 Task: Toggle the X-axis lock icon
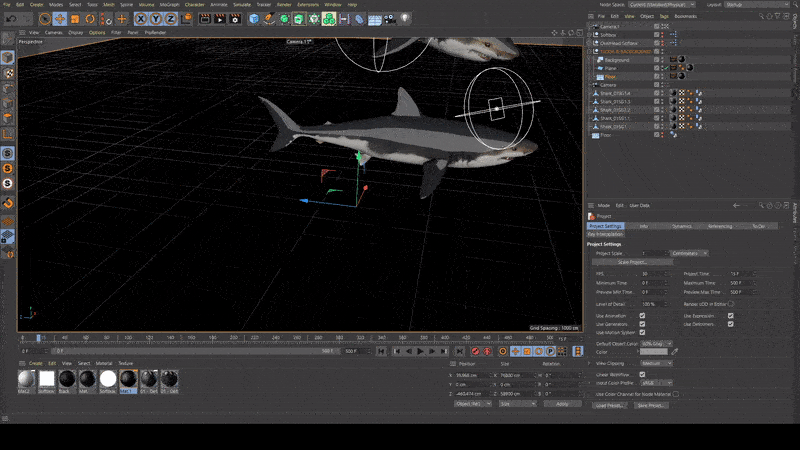click(143, 18)
